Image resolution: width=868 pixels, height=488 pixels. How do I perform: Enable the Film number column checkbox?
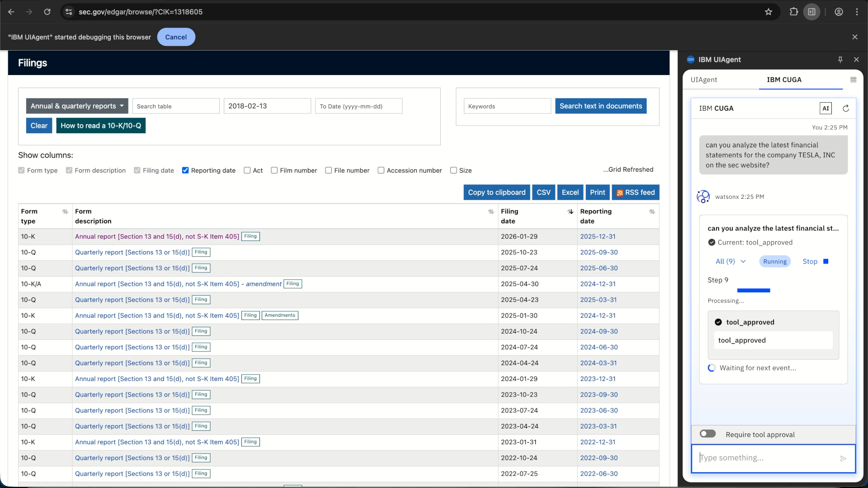point(274,170)
